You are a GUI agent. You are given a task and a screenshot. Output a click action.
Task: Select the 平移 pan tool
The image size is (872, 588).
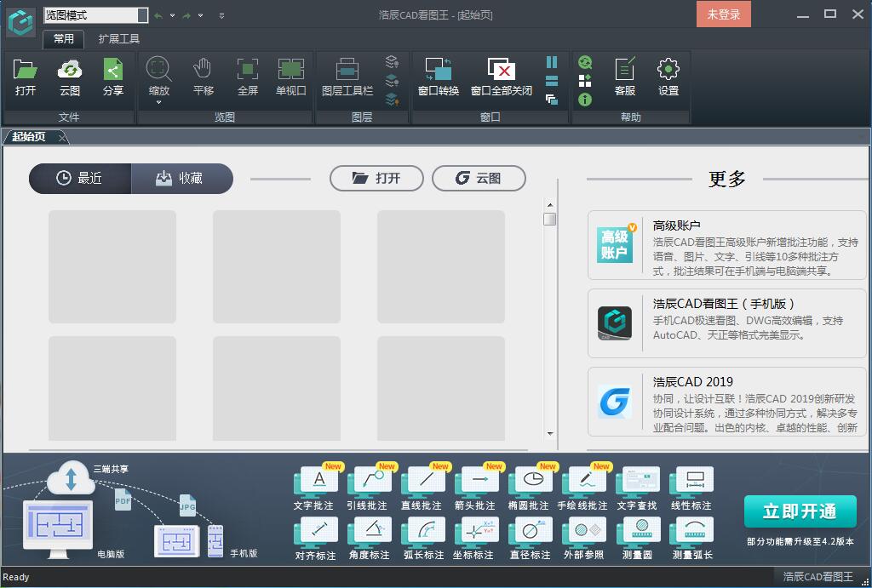pyautogui.click(x=203, y=77)
